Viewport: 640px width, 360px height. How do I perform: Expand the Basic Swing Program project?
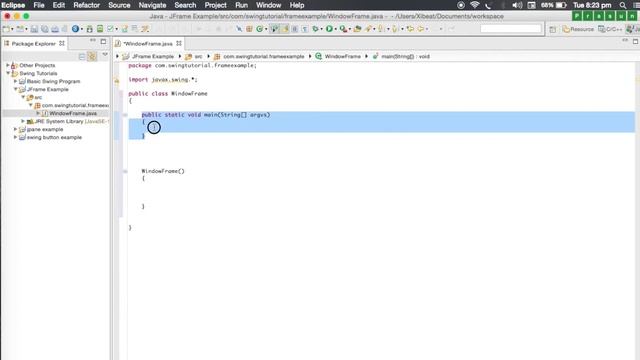(x=16, y=81)
